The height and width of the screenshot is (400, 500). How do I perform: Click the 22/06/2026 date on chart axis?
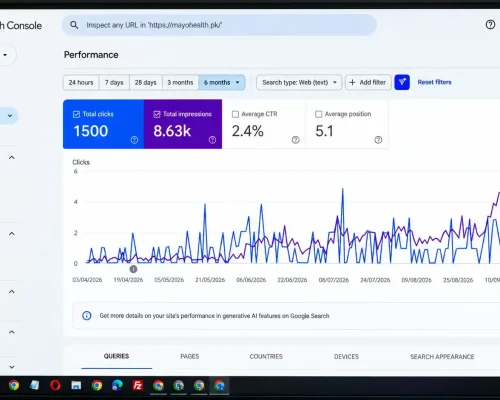(x=292, y=280)
